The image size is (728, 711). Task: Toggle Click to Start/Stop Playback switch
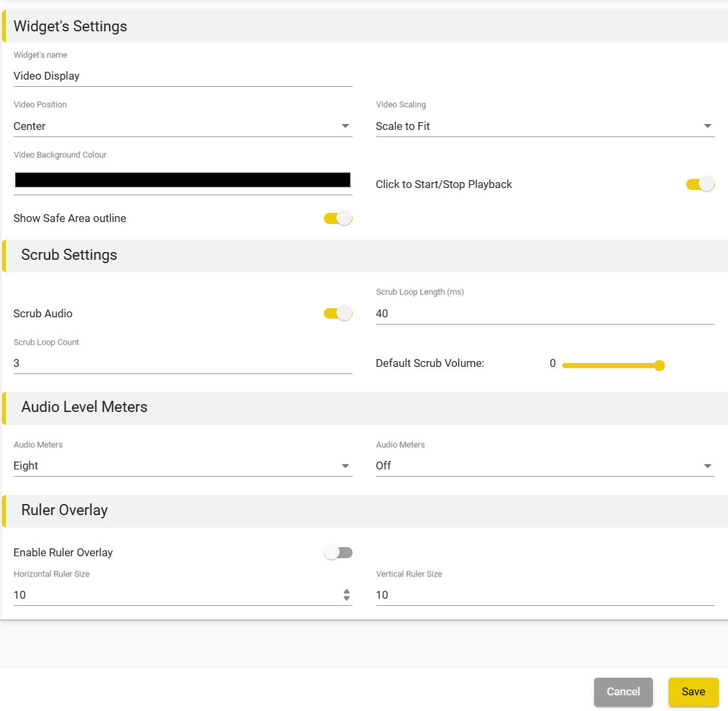pos(700,184)
